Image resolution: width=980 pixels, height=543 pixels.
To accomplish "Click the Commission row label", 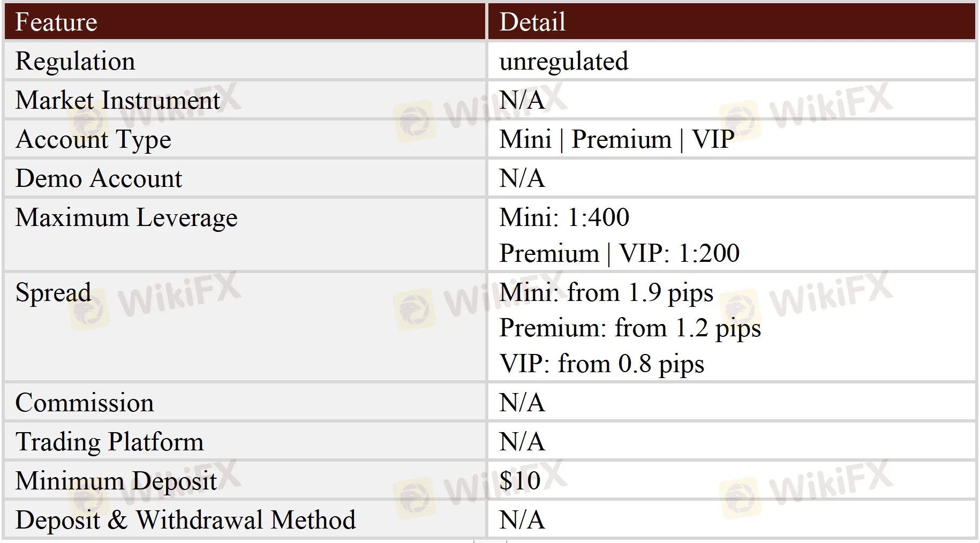I will tap(85, 403).
